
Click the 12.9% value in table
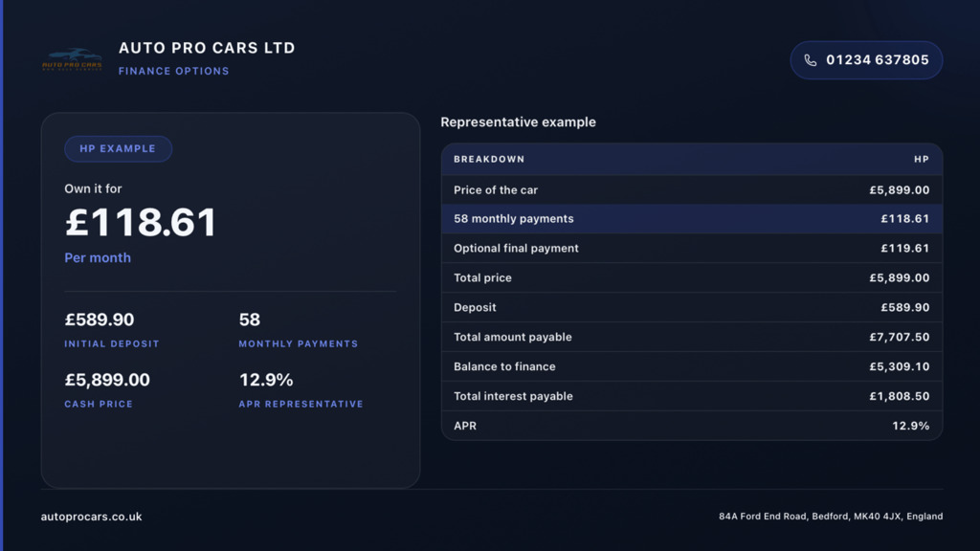tap(911, 426)
